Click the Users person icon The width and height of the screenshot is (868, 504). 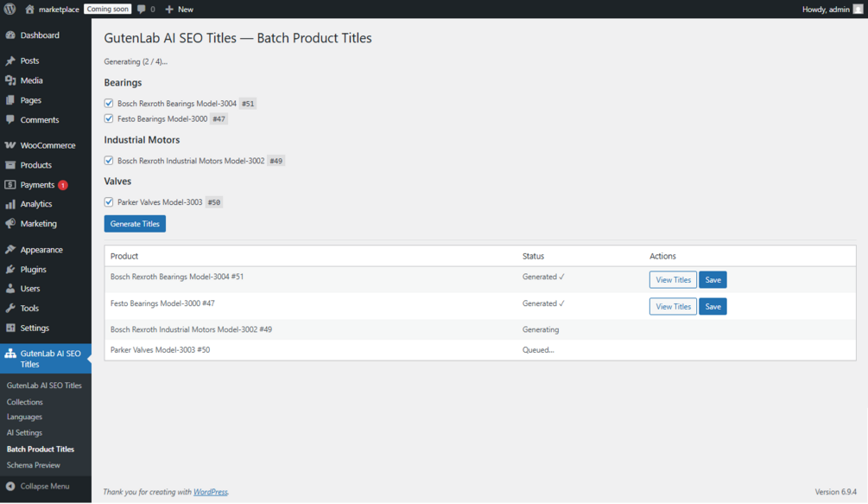coord(10,289)
